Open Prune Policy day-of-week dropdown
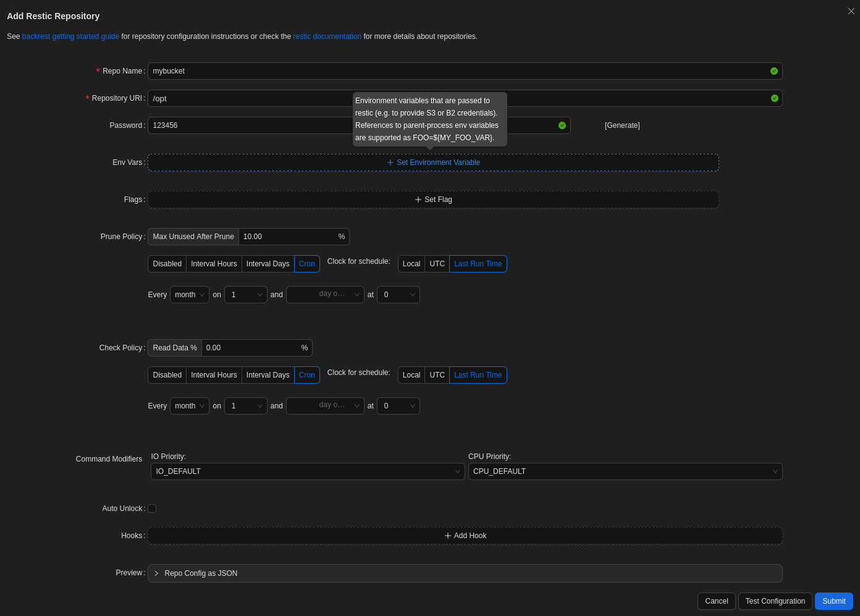The image size is (860, 616). (325, 295)
